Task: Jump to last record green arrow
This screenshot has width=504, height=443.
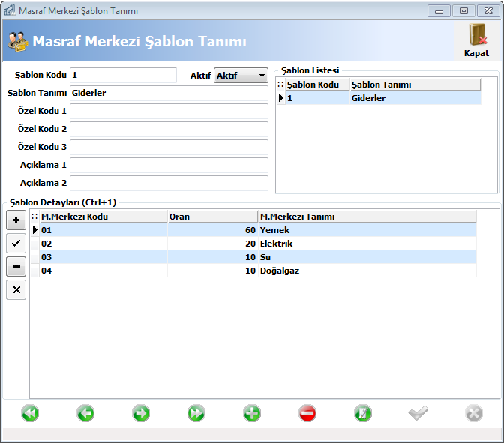Action: pos(196,413)
